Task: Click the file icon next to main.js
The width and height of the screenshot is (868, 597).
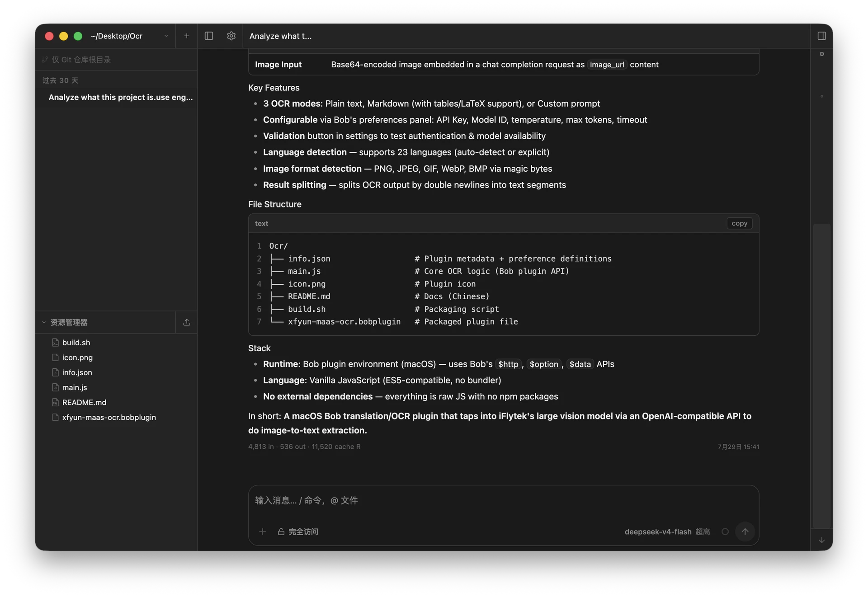Action: 55,387
